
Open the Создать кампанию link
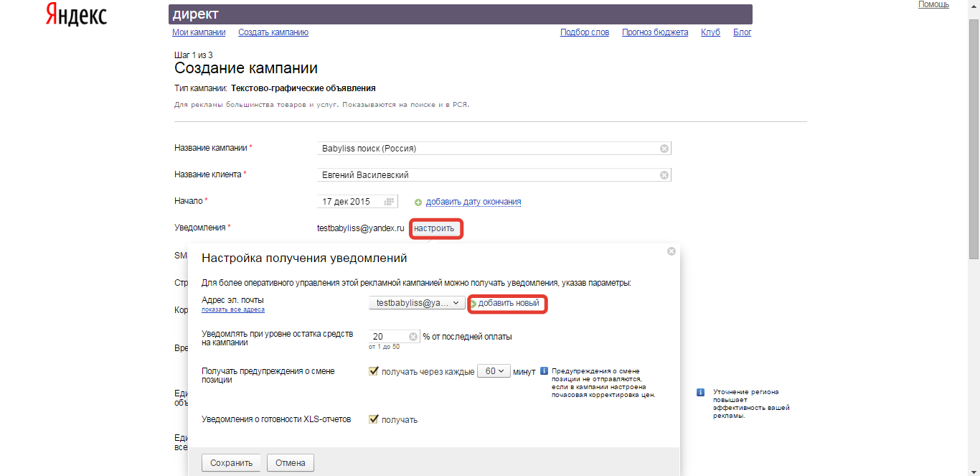273,32
